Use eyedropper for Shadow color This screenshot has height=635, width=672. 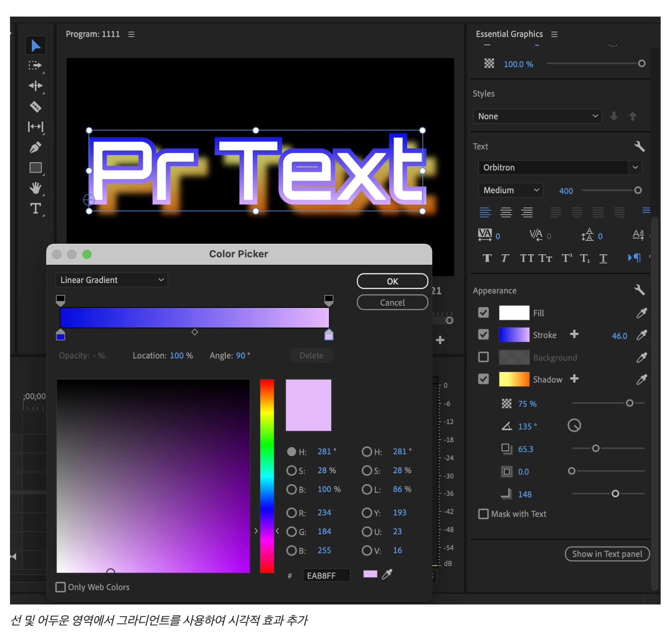pyautogui.click(x=641, y=379)
